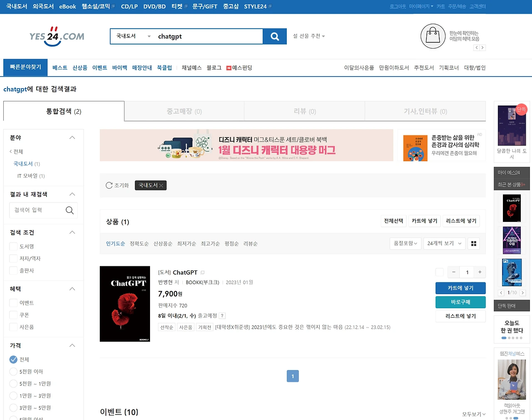
Task: Go to next benefit banner arrow
Action: 483,48
